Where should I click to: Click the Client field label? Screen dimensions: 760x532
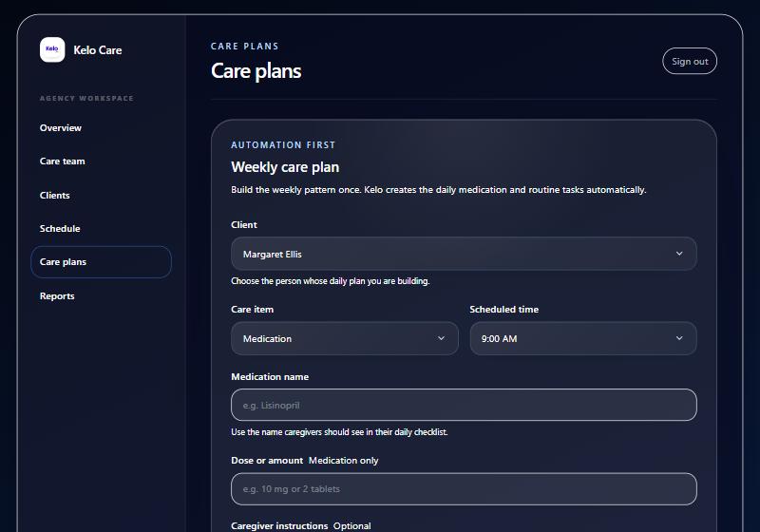[x=244, y=225]
